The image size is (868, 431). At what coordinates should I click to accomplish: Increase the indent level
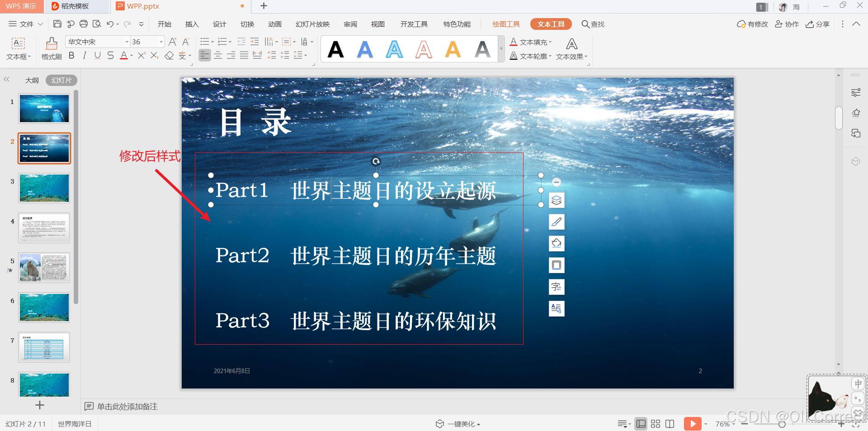click(x=255, y=42)
